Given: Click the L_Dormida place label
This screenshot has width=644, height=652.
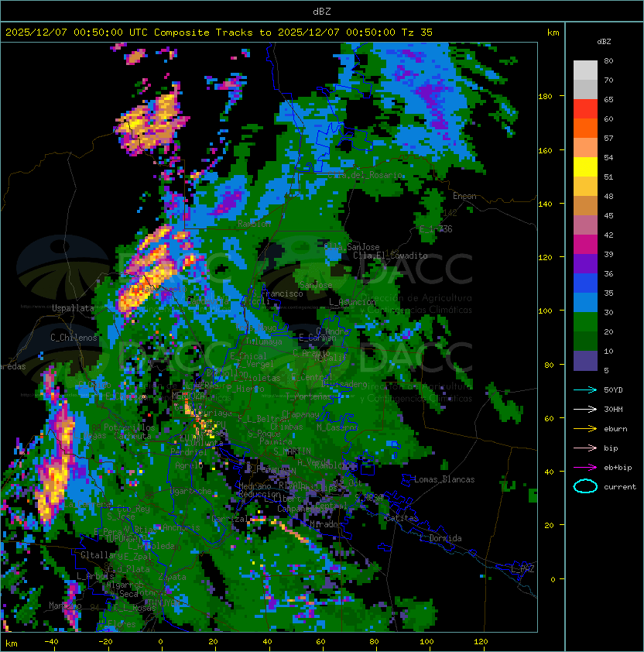Looking at the screenshot, I should point(440,538).
